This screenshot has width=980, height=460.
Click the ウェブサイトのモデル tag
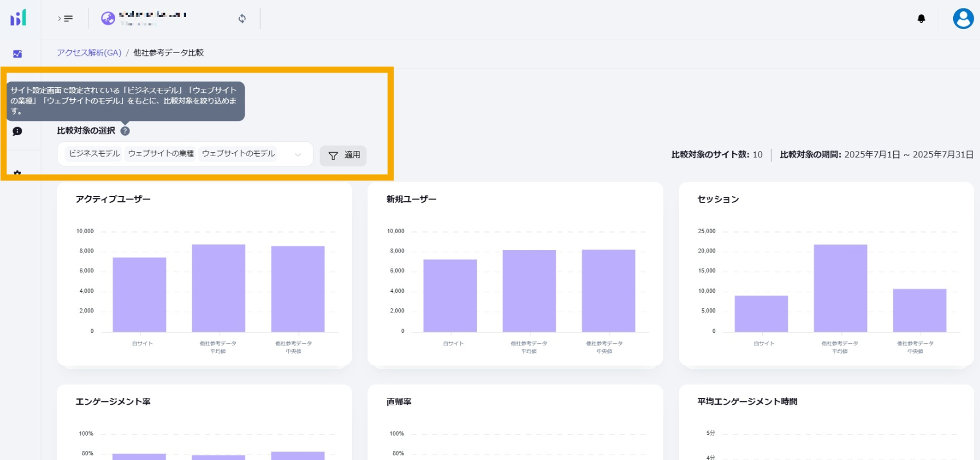(x=238, y=154)
